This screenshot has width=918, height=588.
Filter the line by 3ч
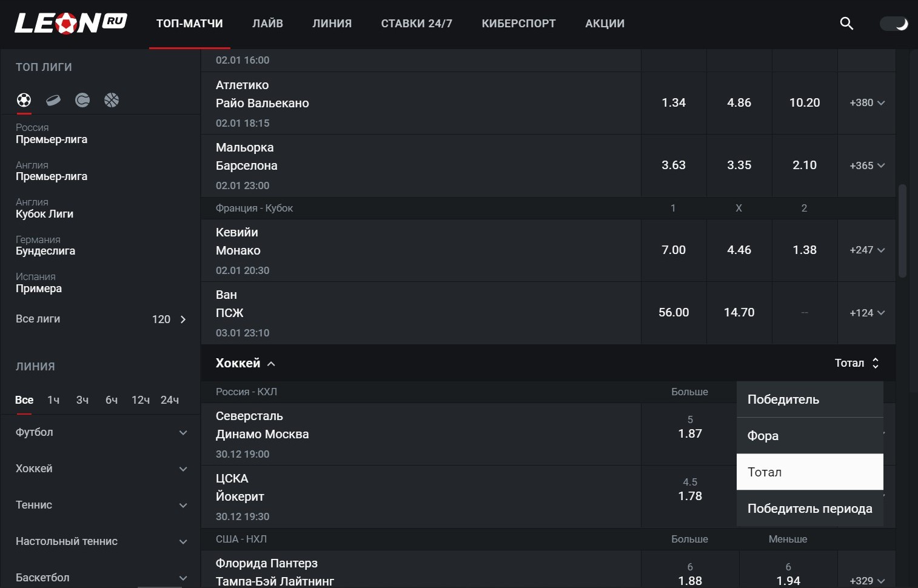[82, 400]
